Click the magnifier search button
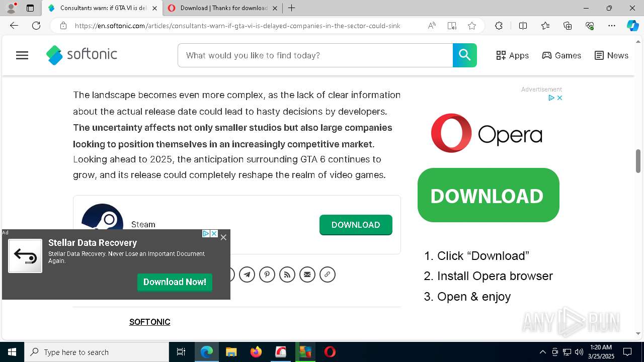Viewport: 644px width, 362px height. click(465, 55)
